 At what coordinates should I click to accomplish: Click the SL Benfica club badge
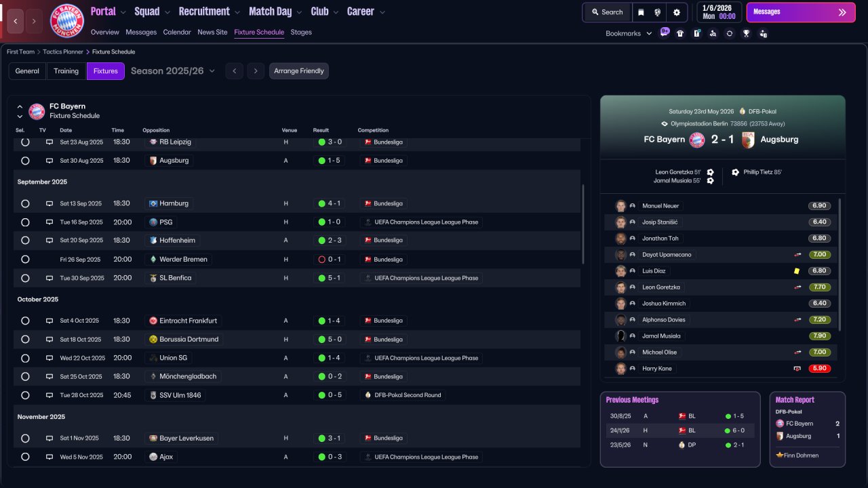(x=153, y=278)
